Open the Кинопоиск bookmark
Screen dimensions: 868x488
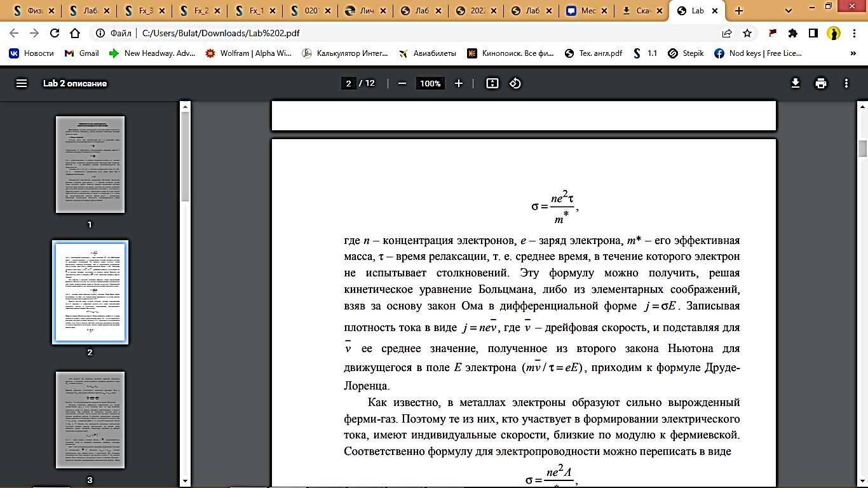pos(512,53)
